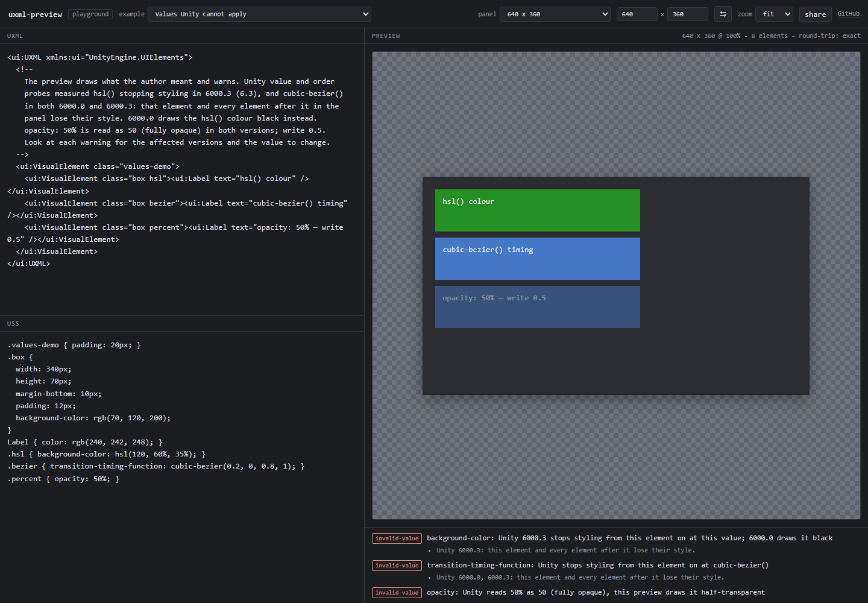Click the USS line '.bezier { transition-timing-function...'
This screenshot has height=603, width=868.
[x=156, y=466]
